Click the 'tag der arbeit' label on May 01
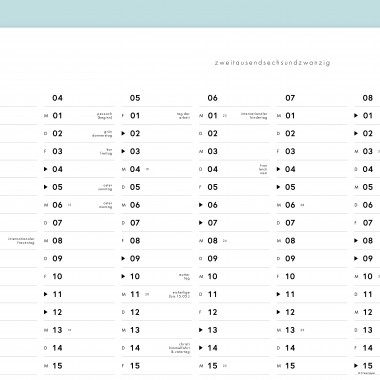This screenshot has height=380, width=380. [184, 116]
